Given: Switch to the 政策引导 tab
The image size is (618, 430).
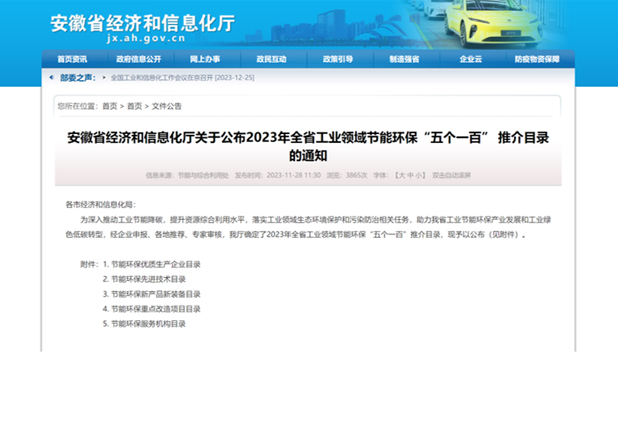Looking at the screenshot, I should coord(337,59).
